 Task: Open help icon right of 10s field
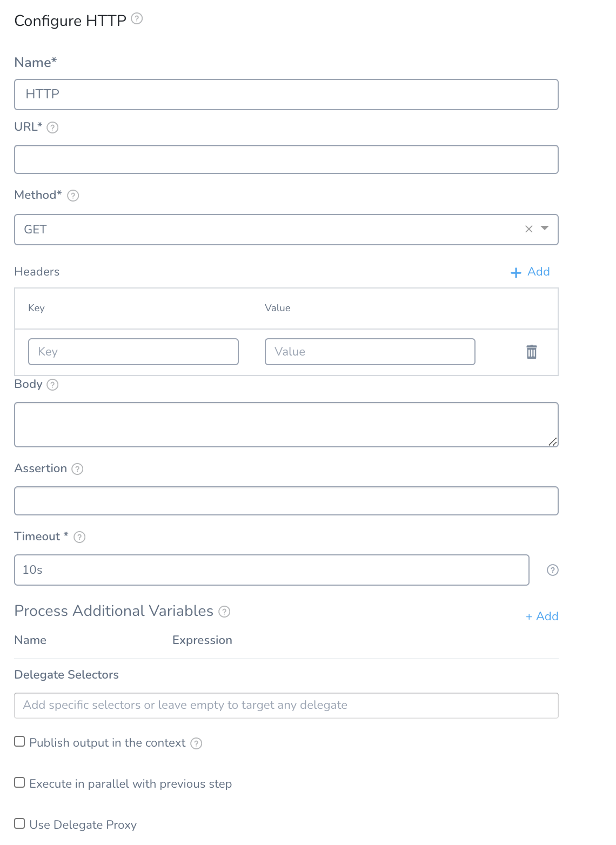click(553, 570)
